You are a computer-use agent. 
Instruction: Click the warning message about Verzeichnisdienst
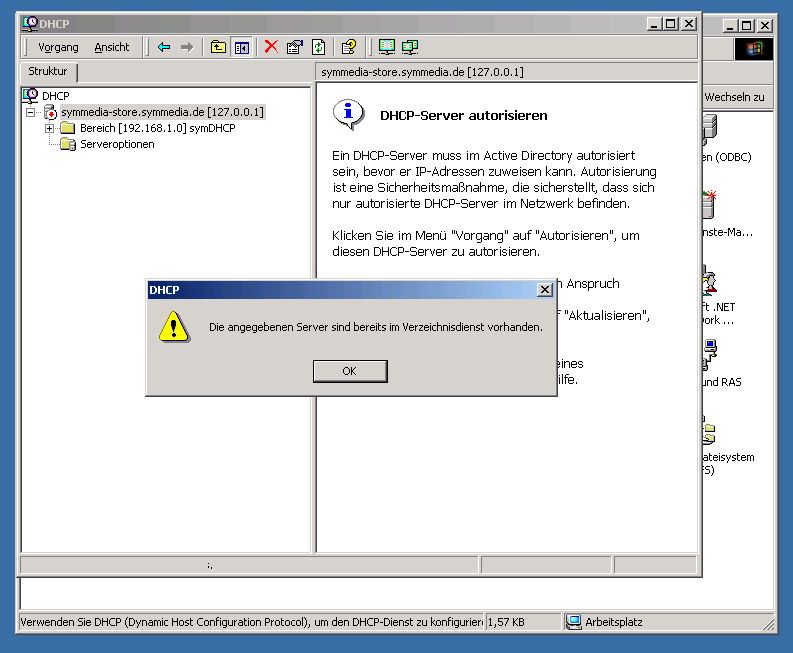pos(376,327)
